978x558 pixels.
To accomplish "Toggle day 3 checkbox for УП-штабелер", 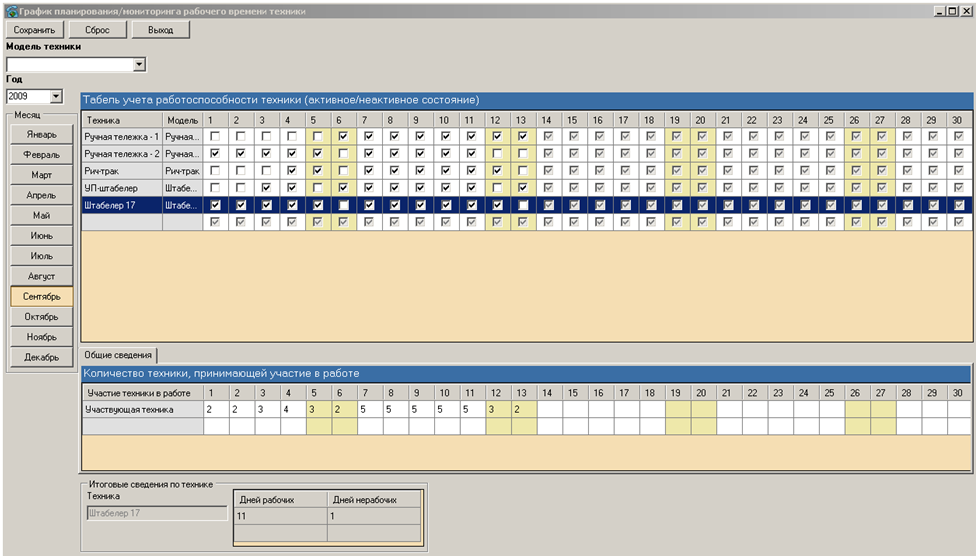I will tap(266, 188).
